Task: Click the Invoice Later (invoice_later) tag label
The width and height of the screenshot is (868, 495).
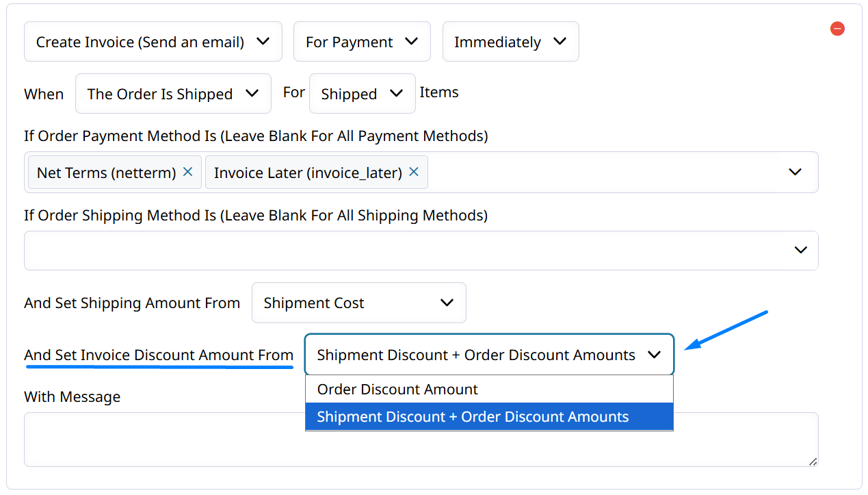Action: [x=308, y=173]
